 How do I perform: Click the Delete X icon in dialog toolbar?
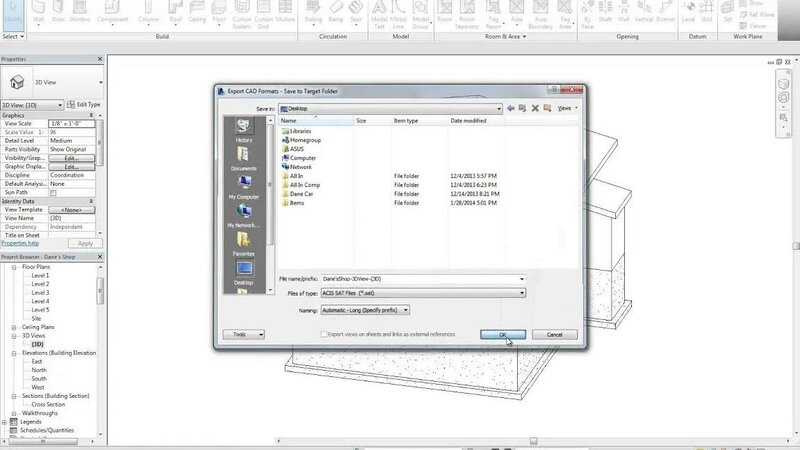(535, 108)
